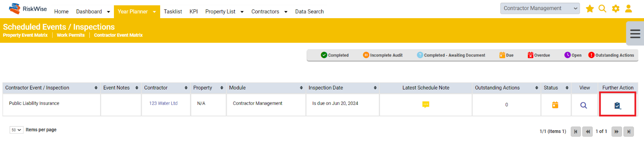Open the 123 Water Ltd link

(163, 103)
